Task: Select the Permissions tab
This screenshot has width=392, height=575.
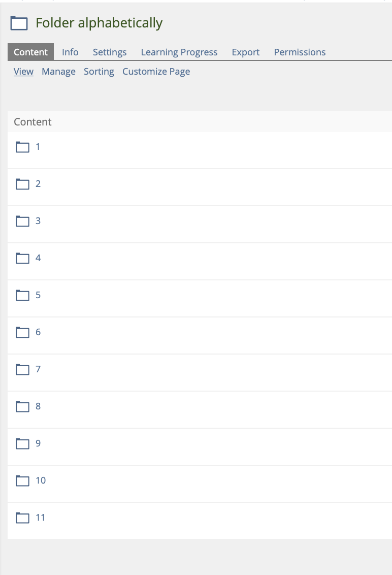Action: coord(300,52)
